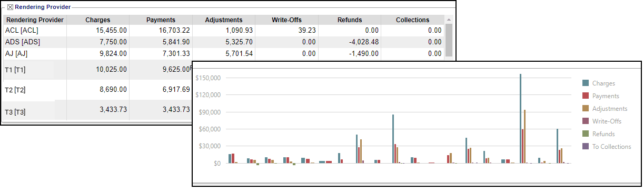Click the Charges legend color swatch

[586, 83]
